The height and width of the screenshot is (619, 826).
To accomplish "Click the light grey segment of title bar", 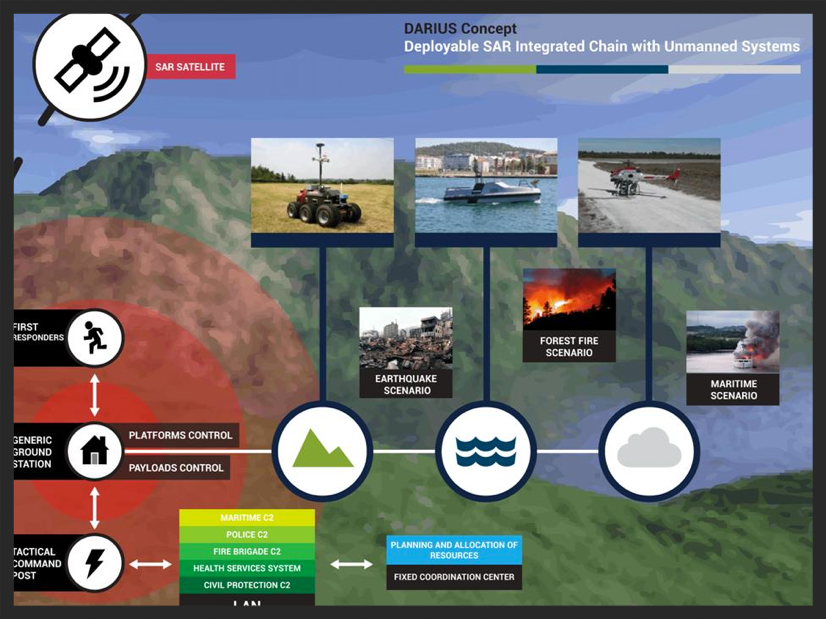I will 734,70.
